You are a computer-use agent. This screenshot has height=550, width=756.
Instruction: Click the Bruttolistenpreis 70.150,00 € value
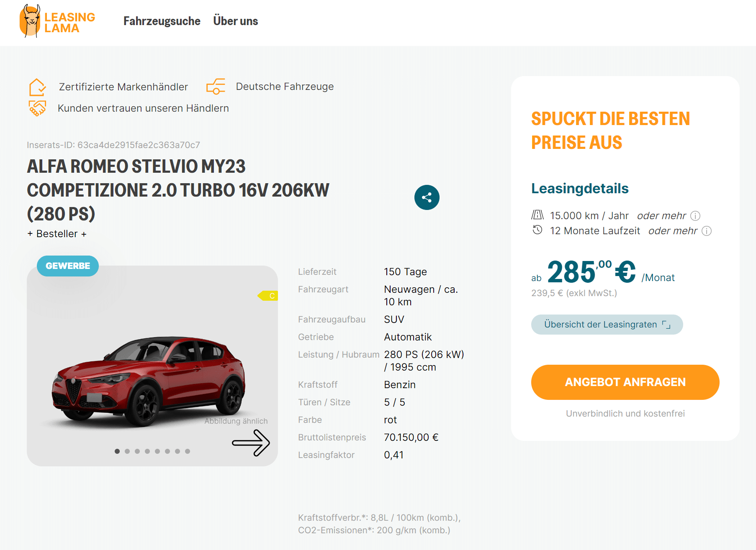411,437
